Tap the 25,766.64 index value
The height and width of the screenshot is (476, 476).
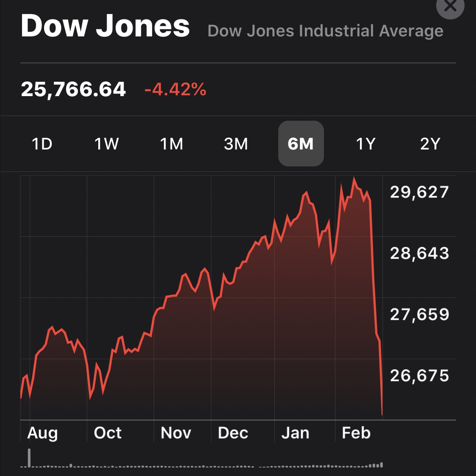click(x=73, y=89)
